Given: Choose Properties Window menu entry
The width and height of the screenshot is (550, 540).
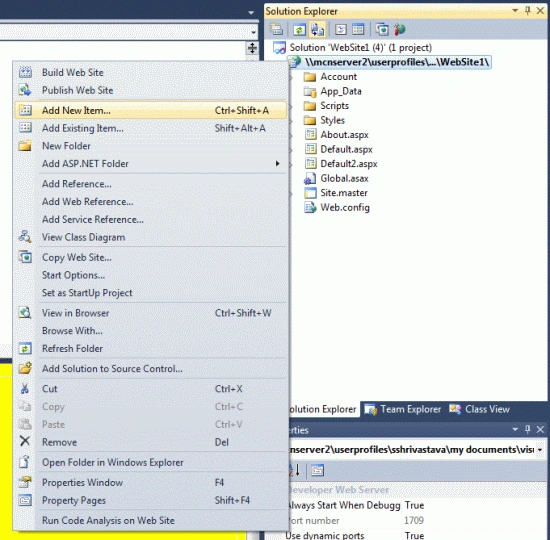Looking at the screenshot, I should pyautogui.click(x=151, y=482).
